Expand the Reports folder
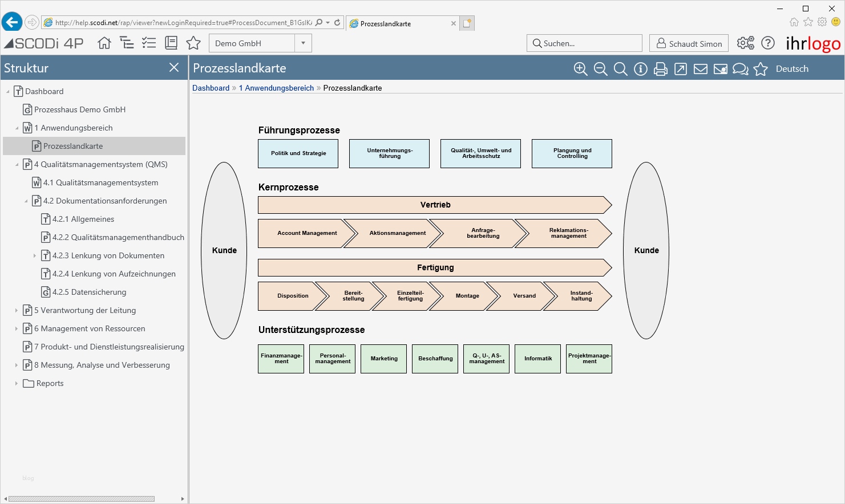This screenshot has height=504, width=845. (x=17, y=384)
